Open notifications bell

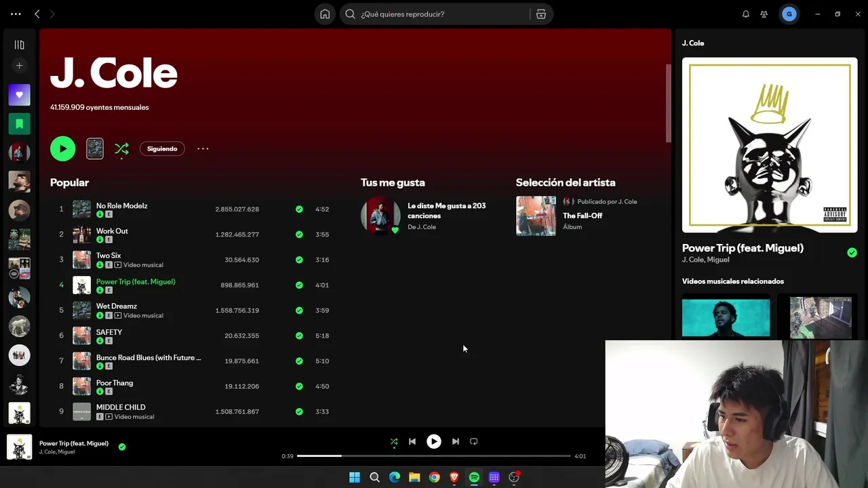pos(746,14)
